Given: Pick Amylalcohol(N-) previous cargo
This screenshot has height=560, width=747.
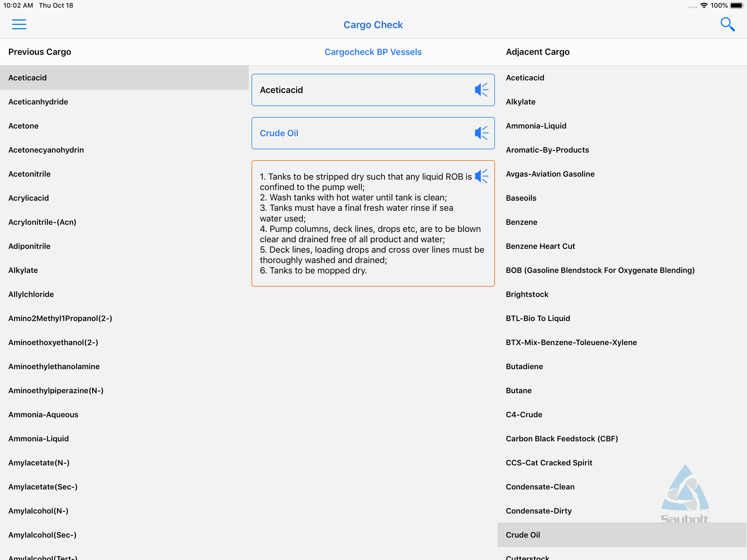Looking at the screenshot, I should pyautogui.click(x=124, y=511).
